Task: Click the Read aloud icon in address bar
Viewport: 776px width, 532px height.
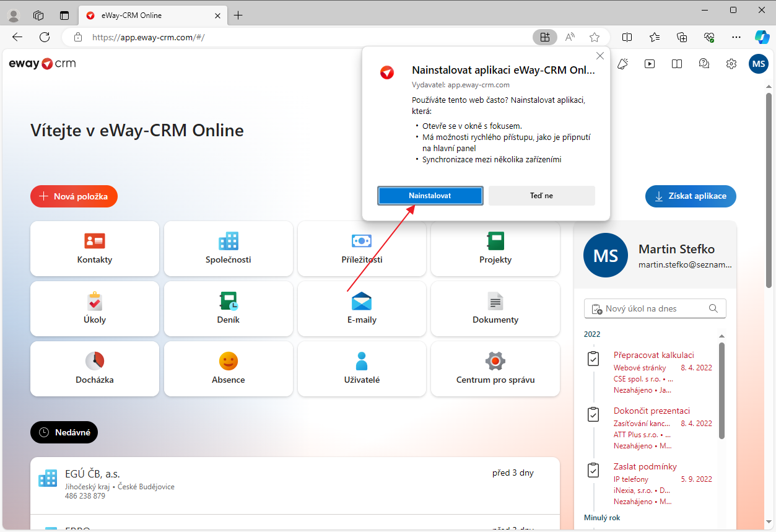Action: (x=570, y=37)
